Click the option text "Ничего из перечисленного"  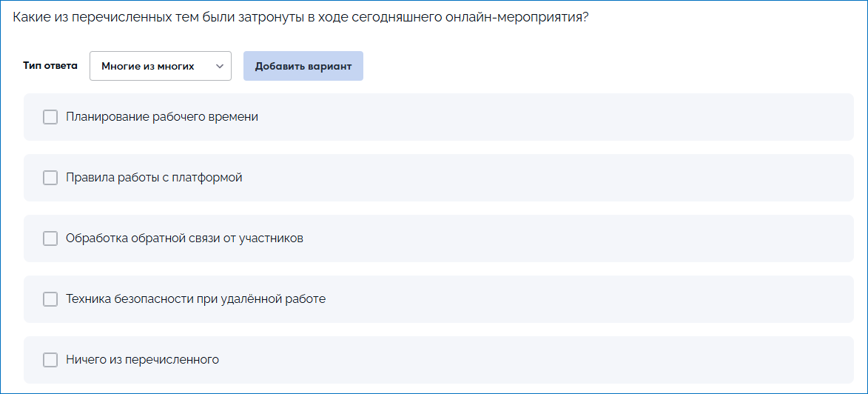coord(142,360)
